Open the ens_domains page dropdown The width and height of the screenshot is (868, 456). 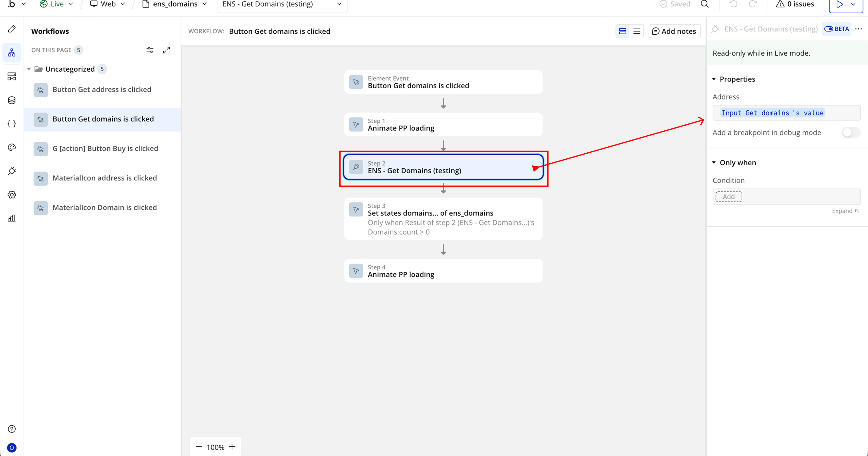point(175,4)
